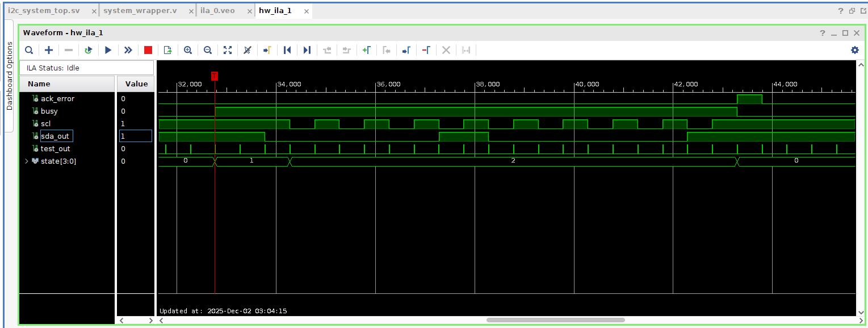The image size is (868, 328).
Task: Click the add probes plus icon
Action: tap(48, 50)
